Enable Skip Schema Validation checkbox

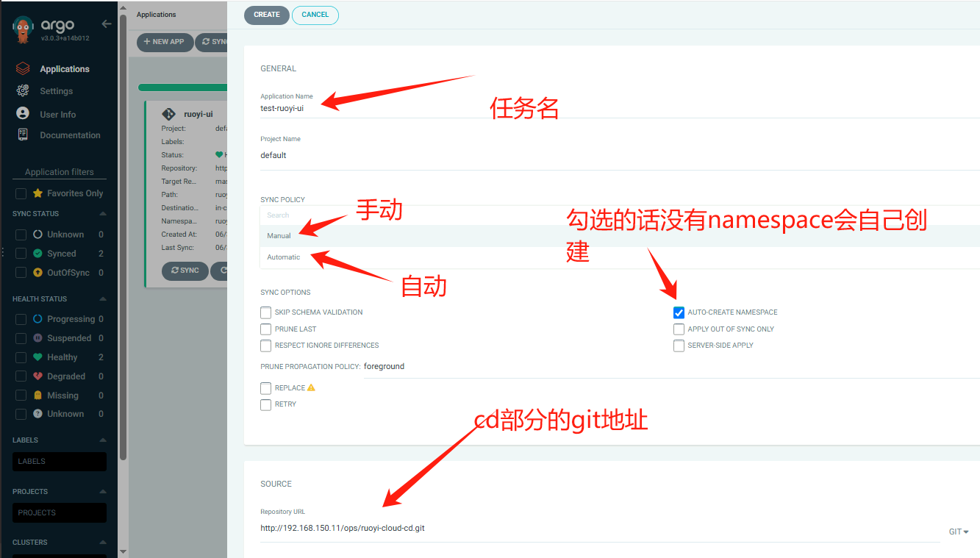tap(265, 312)
